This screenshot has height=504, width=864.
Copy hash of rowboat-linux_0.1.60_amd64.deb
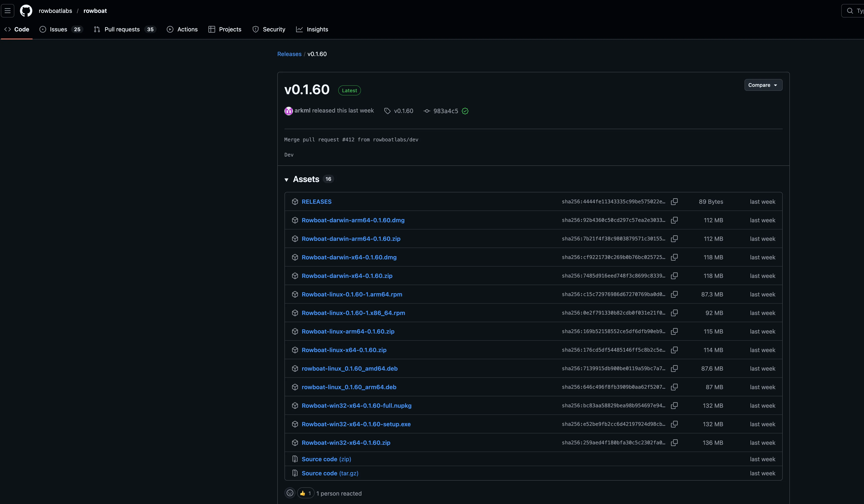click(674, 369)
